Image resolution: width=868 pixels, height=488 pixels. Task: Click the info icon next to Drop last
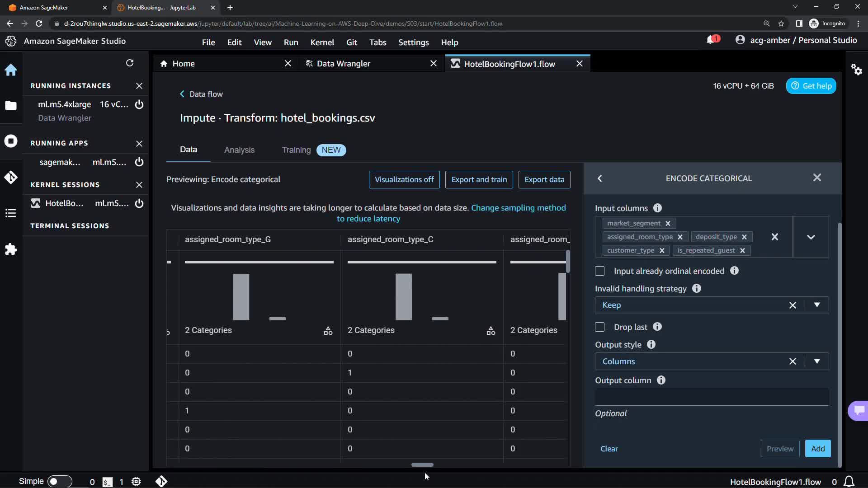pyautogui.click(x=657, y=327)
